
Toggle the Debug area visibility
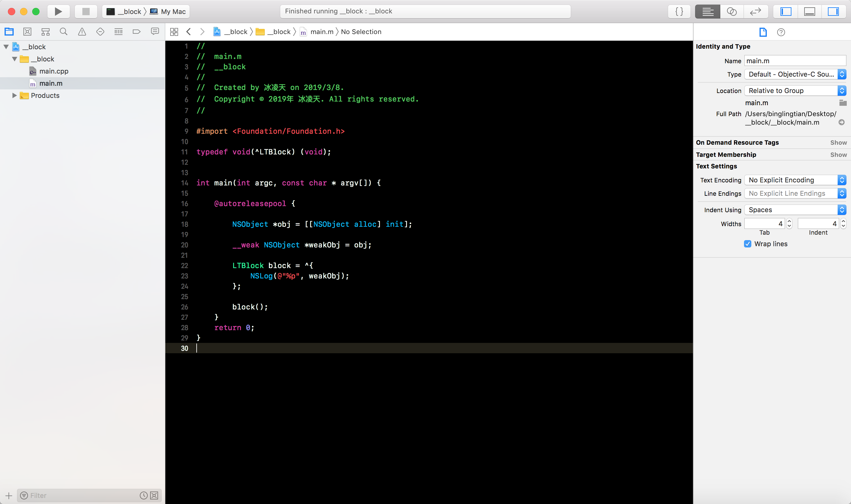(810, 12)
